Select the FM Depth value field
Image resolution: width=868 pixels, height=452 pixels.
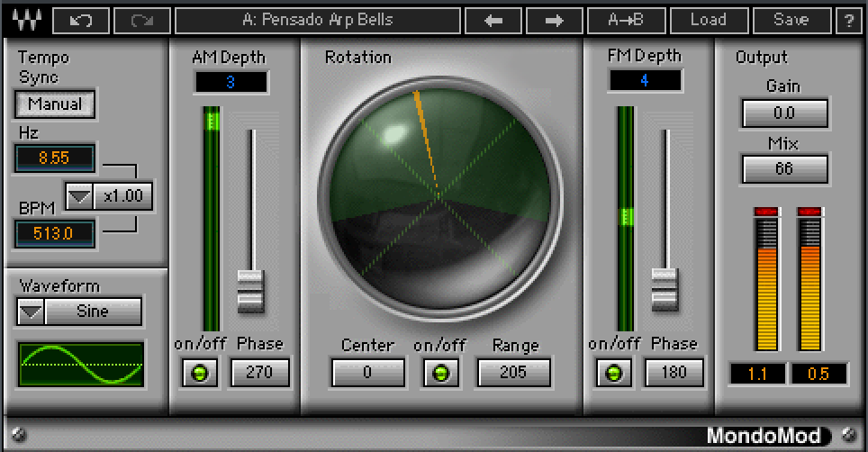[x=645, y=81]
